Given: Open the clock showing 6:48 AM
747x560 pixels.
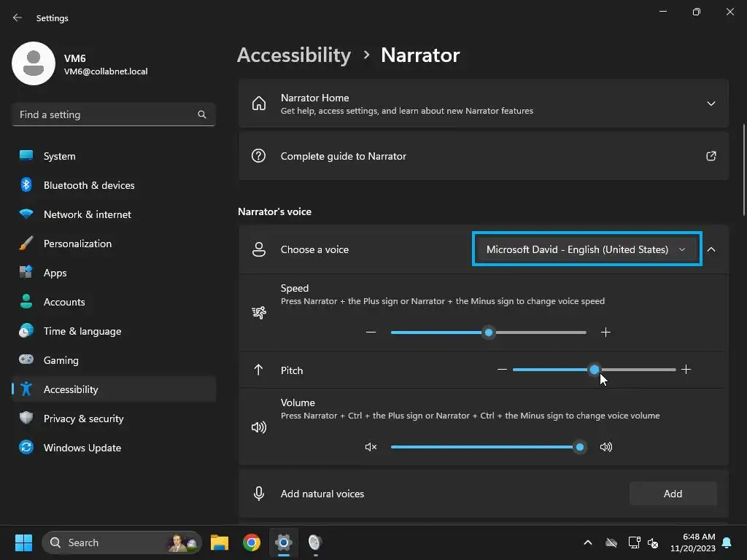Looking at the screenshot, I should 693,542.
